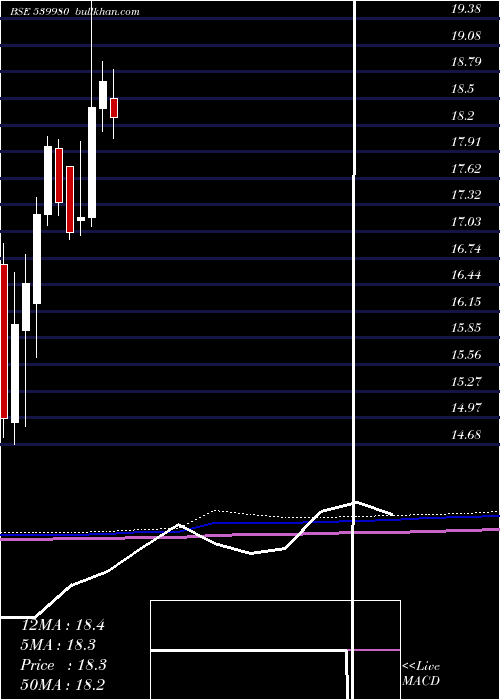This screenshot has width=500, height=700.
Task: Click the 15.56 price axis label
Action: (x=466, y=354)
